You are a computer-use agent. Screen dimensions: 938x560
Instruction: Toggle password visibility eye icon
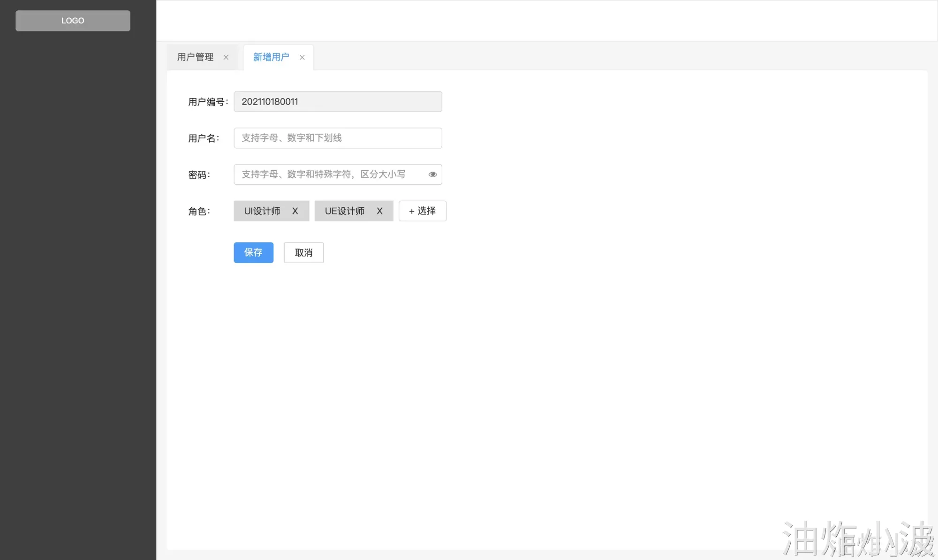pos(432,174)
